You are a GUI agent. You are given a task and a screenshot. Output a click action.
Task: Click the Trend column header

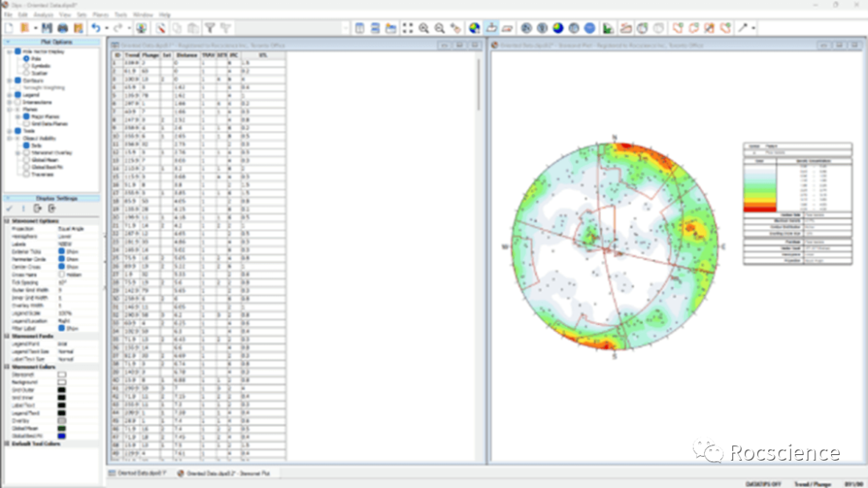point(130,55)
